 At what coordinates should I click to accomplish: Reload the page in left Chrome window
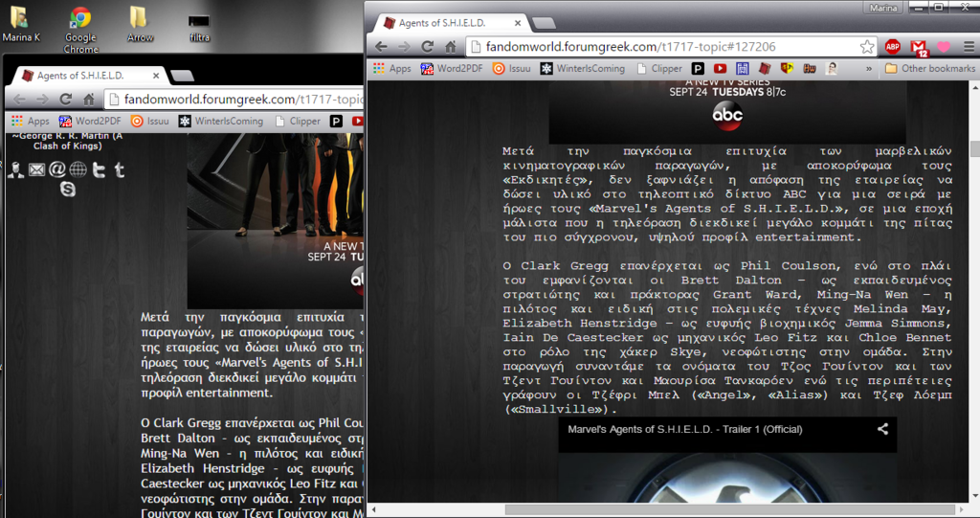pos(66,100)
